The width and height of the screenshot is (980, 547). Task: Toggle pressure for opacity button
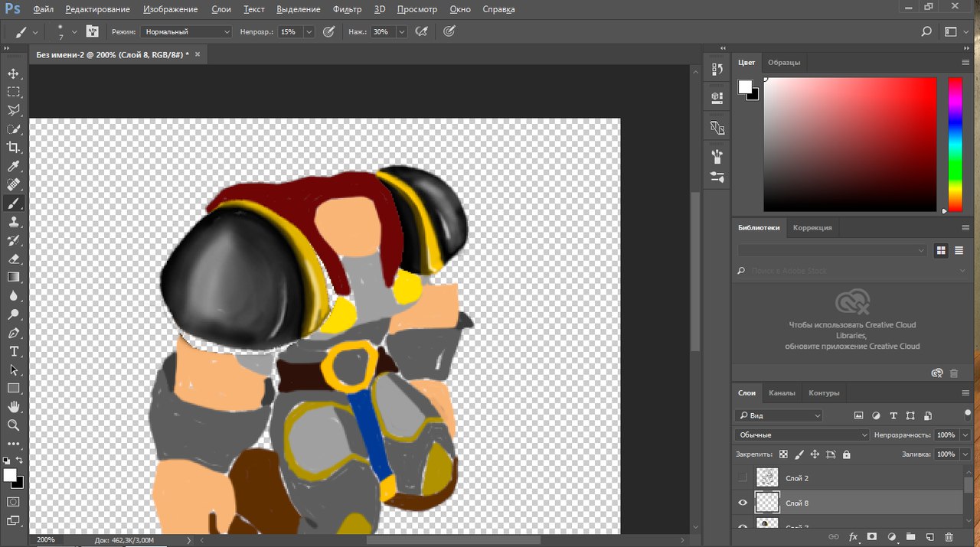click(328, 32)
